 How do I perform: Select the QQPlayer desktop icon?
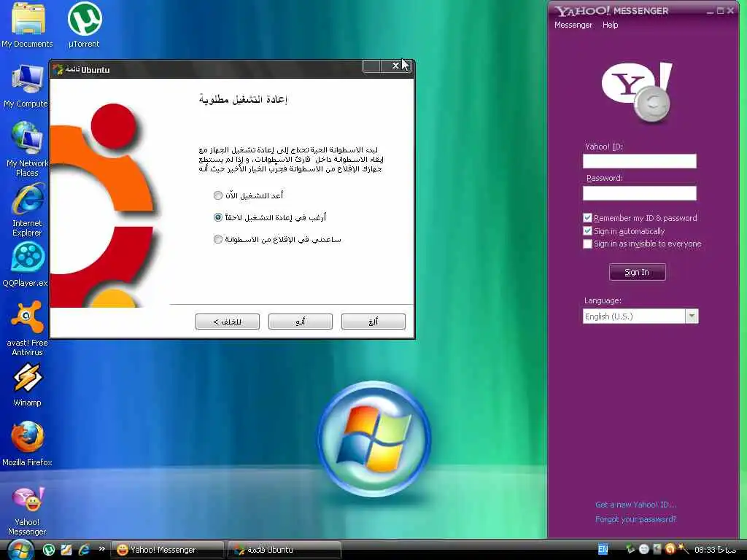point(26,265)
